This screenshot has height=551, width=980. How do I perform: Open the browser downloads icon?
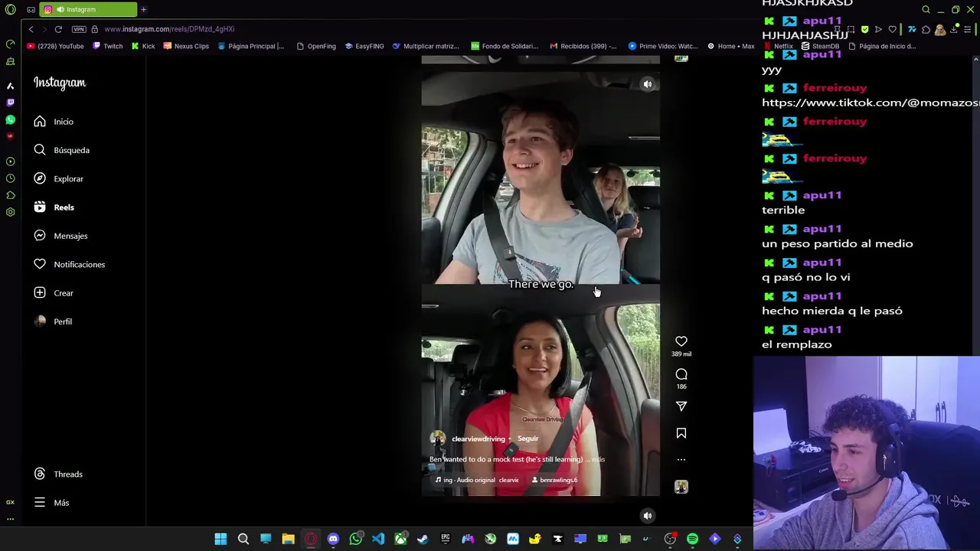(954, 29)
